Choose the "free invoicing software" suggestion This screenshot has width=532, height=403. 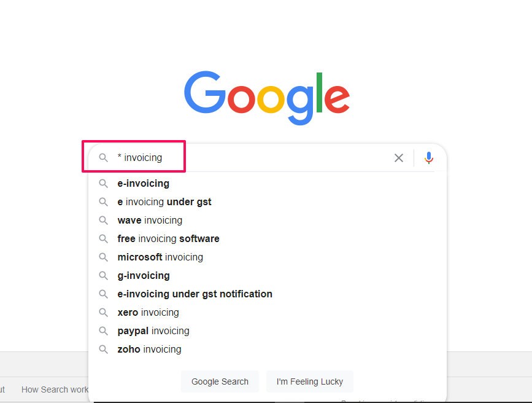tap(168, 239)
